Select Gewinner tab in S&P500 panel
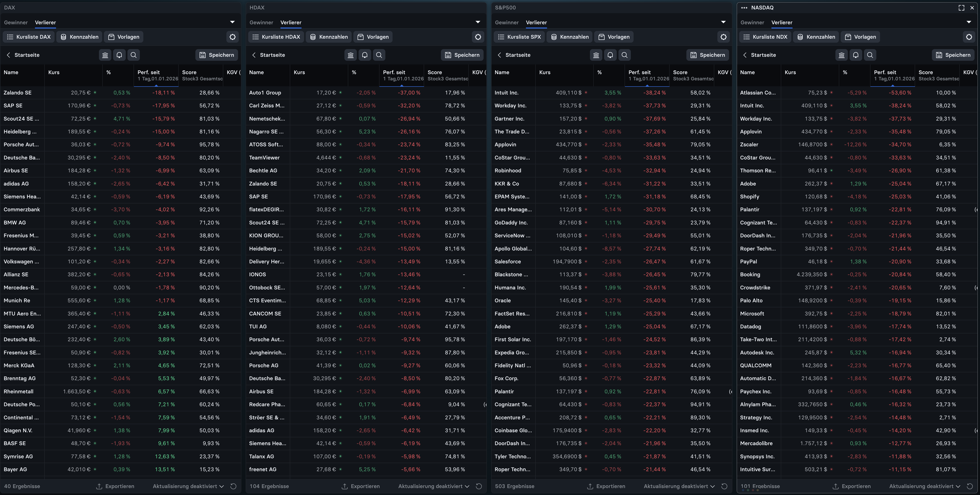 pyautogui.click(x=506, y=23)
